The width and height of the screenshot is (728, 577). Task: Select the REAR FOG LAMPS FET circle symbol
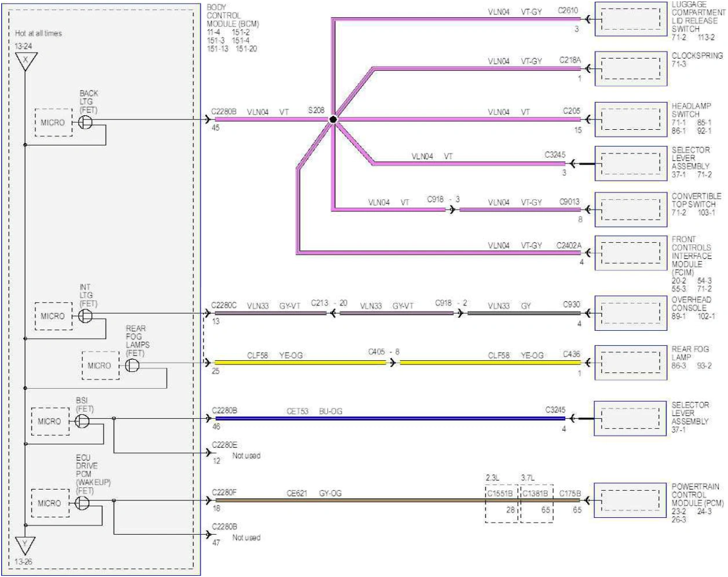tap(133, 366)
